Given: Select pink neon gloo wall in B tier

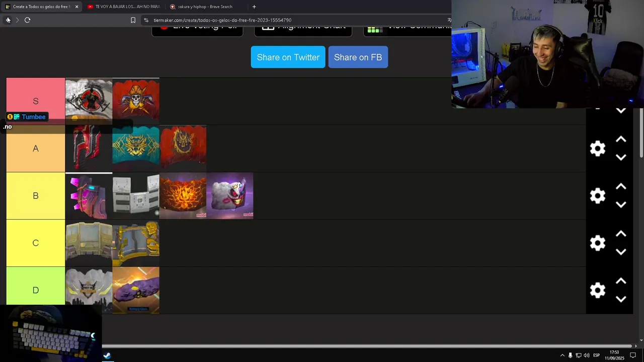Looking at the screenshot, I should (89, 196).
